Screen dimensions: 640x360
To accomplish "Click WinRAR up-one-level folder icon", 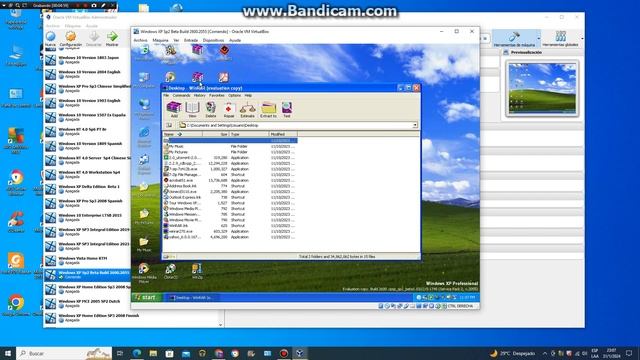I will click(169, 125).
